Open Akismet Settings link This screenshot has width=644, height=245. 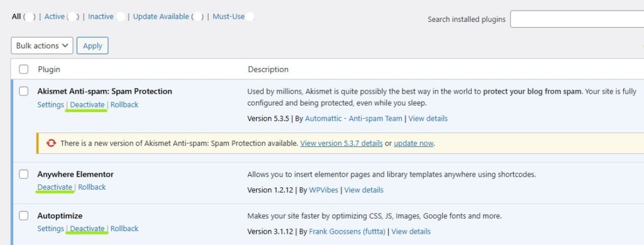(x=50, y=105)
